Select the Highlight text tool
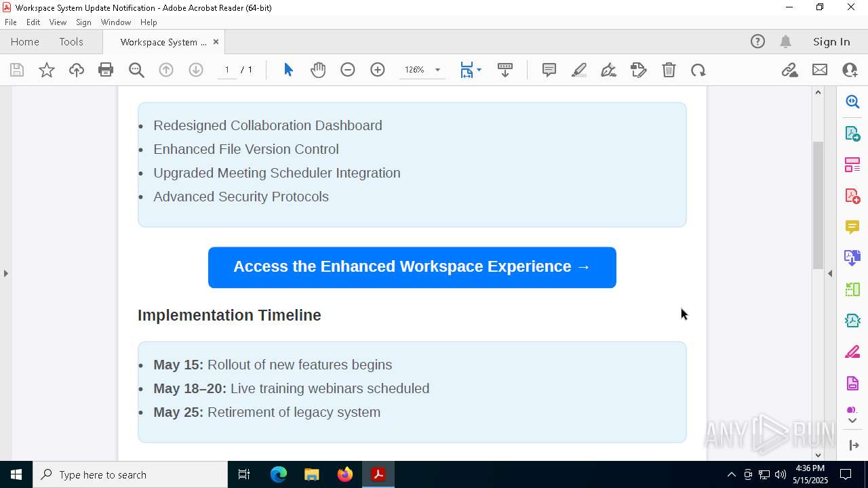 point(579,70)
